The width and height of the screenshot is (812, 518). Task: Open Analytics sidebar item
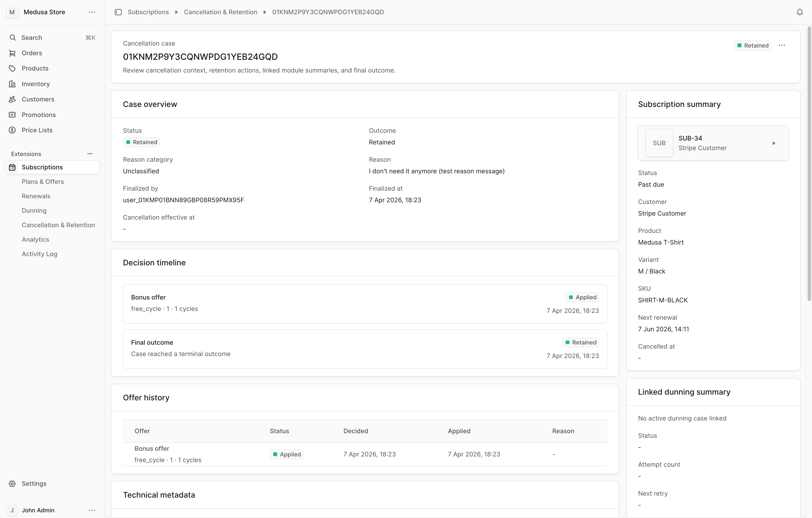[35, 240]
